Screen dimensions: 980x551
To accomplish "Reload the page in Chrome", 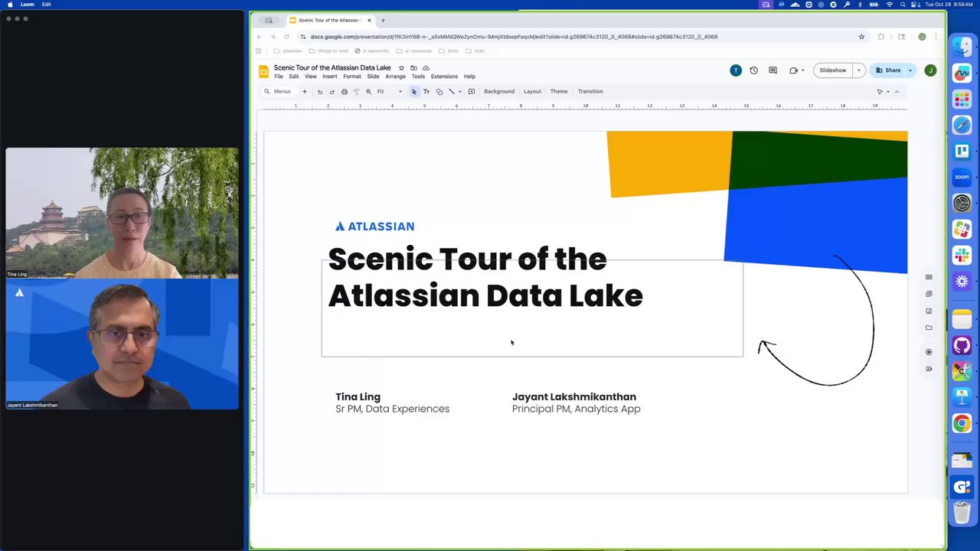I will [x=286, y=37].
